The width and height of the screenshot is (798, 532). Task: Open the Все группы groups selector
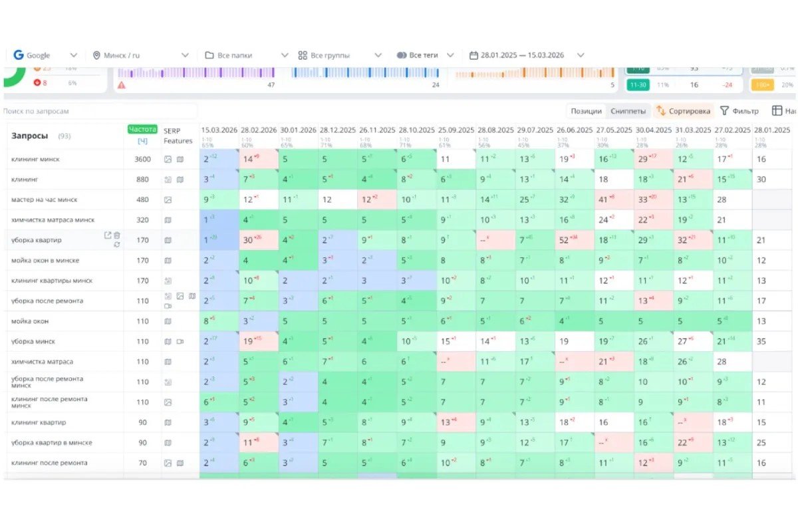coord(340,55)
